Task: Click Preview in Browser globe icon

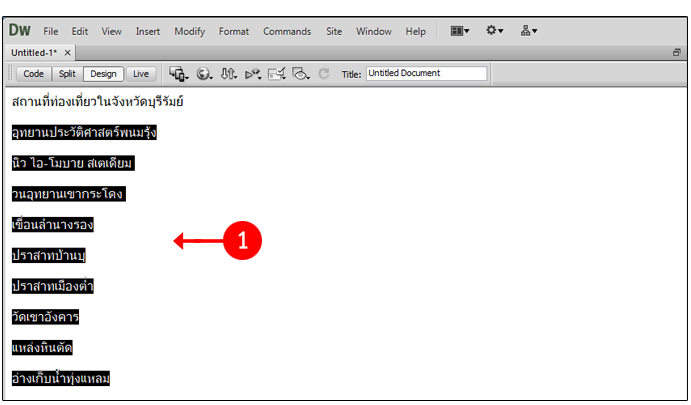Action: pos(205,73)
